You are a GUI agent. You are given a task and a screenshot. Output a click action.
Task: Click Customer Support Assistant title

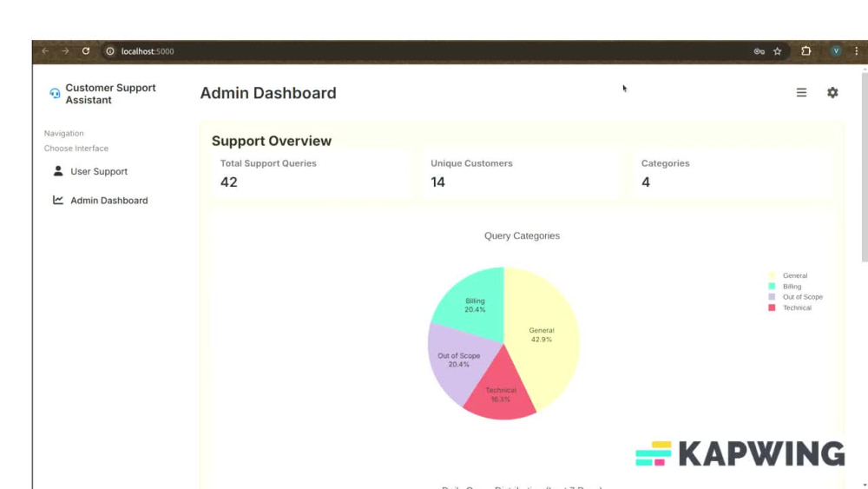(x=111, y=94)
